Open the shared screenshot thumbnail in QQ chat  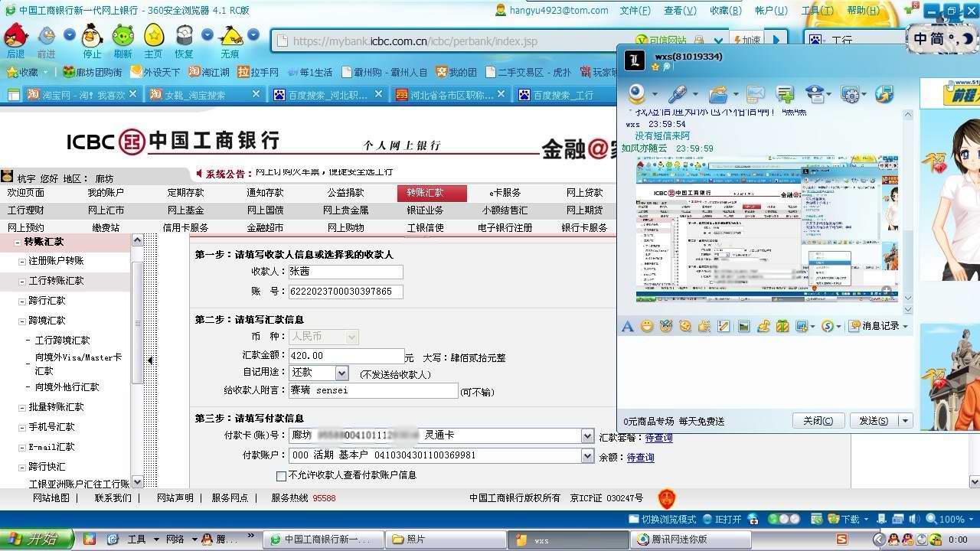click(x=766, y=230)
